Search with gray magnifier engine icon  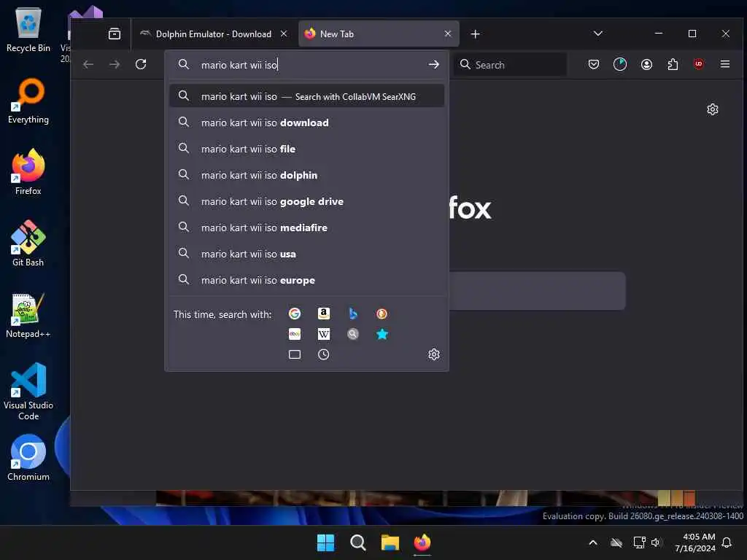tap(352, 334)
